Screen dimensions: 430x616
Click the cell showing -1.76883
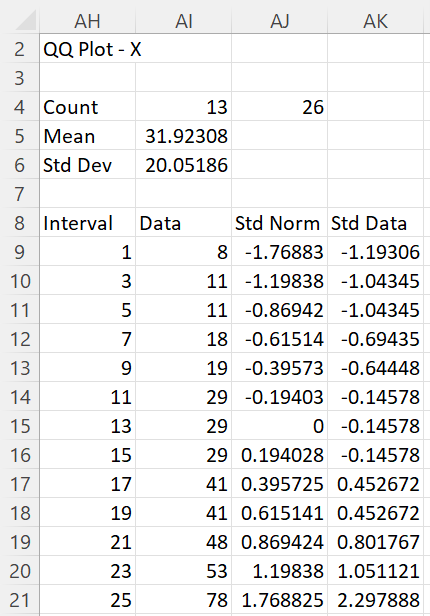[279, 252]
